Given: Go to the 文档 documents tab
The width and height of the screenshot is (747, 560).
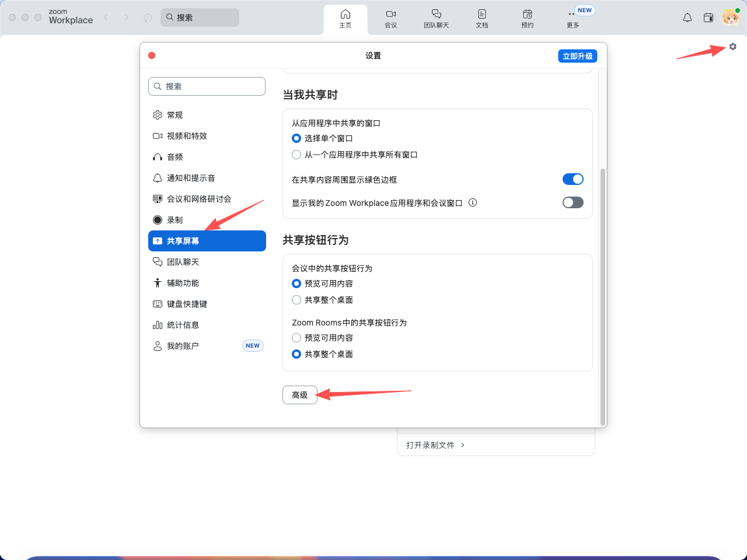Looking at the screenshot, I should click(482, 19).
